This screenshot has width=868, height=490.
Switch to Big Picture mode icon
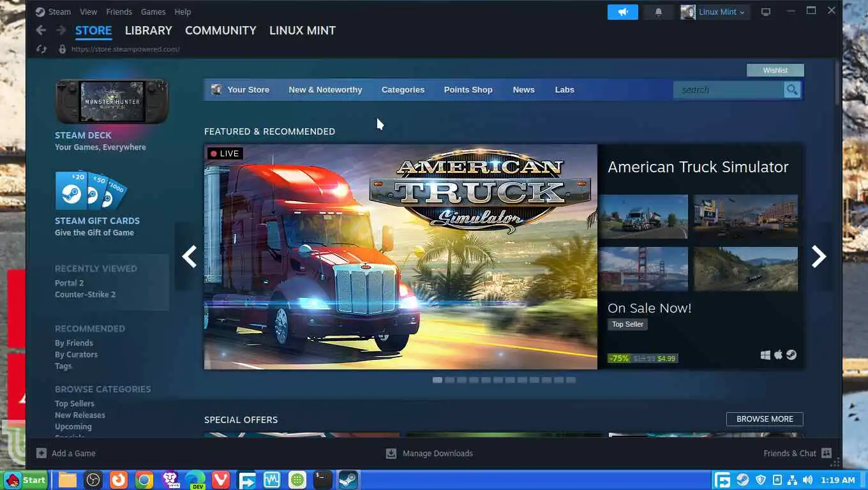pos(766,11)
